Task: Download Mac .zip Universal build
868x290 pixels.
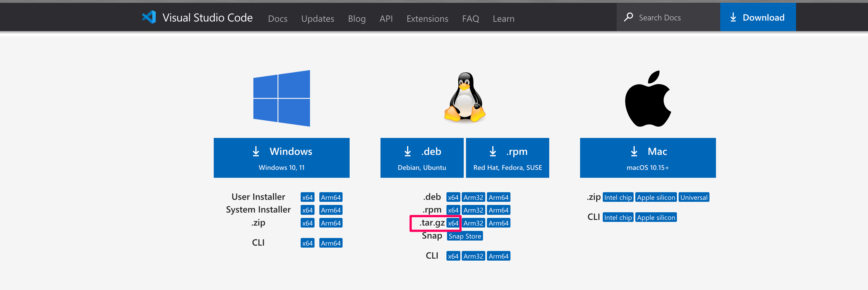Action: (694, 197)
